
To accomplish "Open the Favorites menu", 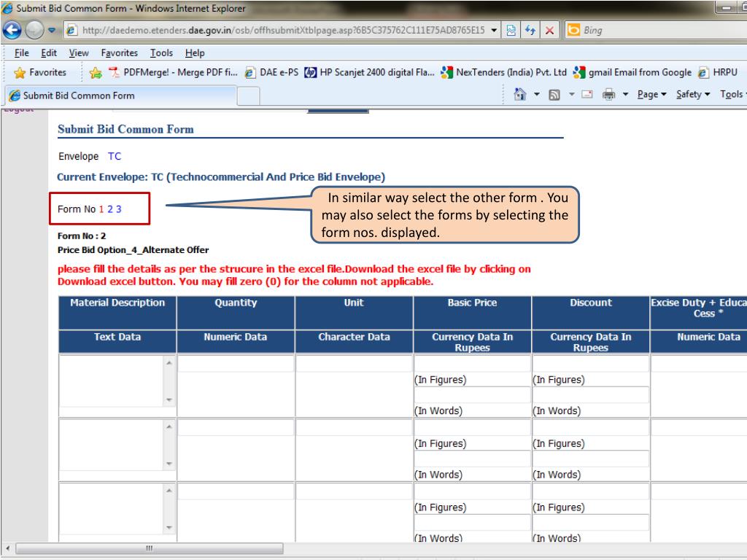I will click(x=119, y=52).
